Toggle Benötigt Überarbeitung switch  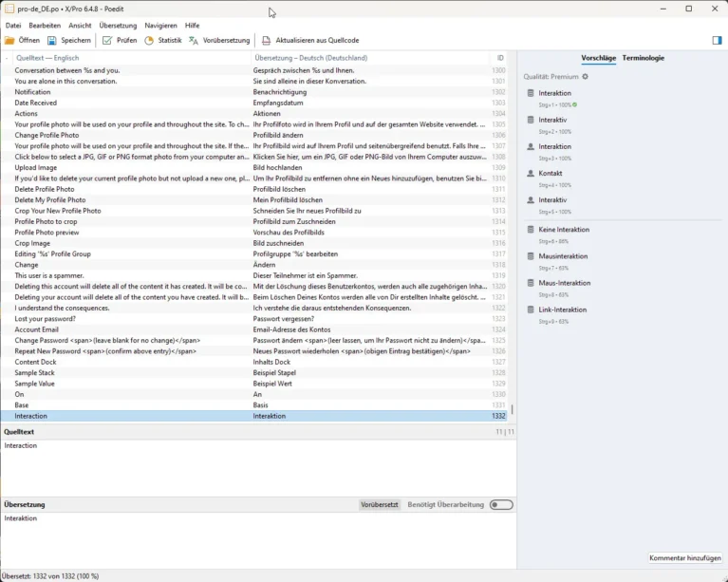click(x=501, y=504)
